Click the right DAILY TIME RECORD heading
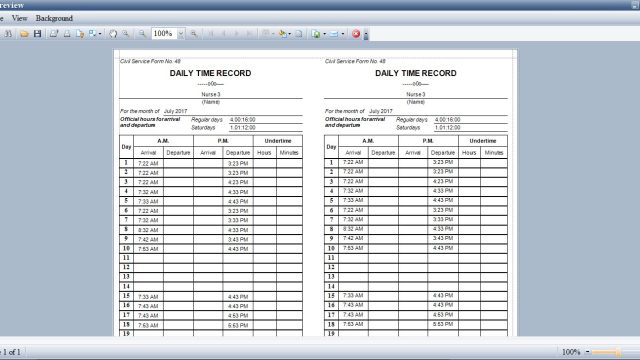640x360 pixels. (416, 73)
